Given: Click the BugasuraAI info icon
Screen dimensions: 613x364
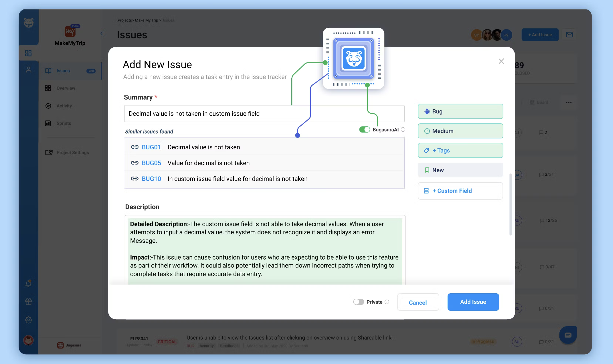Looking at the screenshot, I should click(403, 130).
